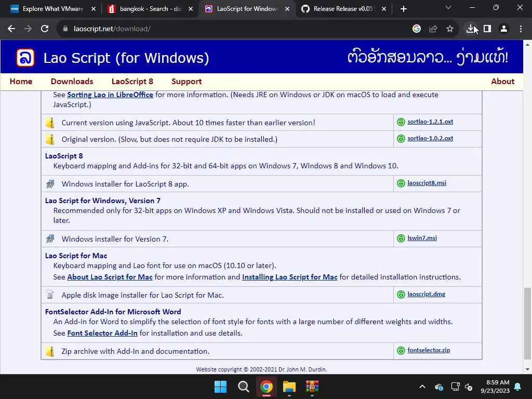Screen dimensions: 532x399
Task: Open Chrome three-dot menu
Action: [521, 29]
